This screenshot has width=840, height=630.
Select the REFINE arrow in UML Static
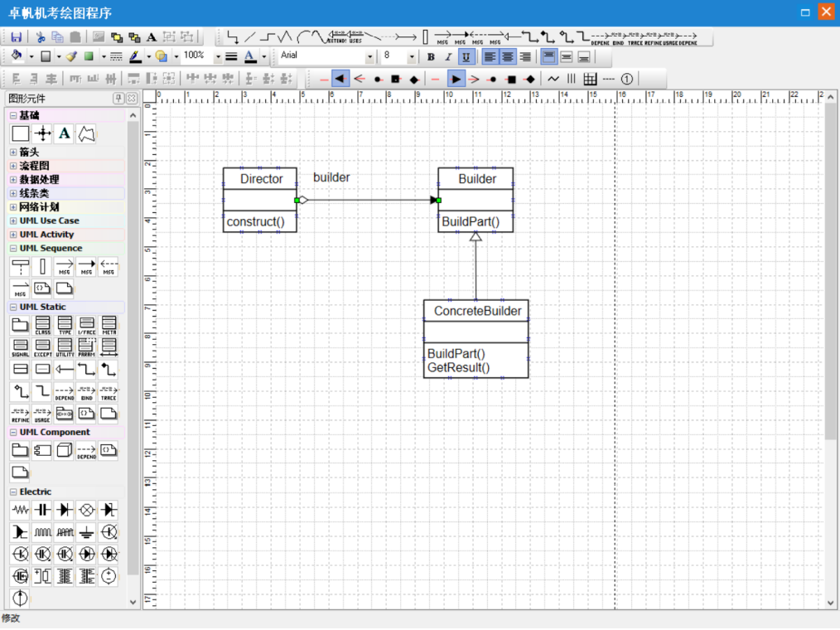tap(21, 414)
